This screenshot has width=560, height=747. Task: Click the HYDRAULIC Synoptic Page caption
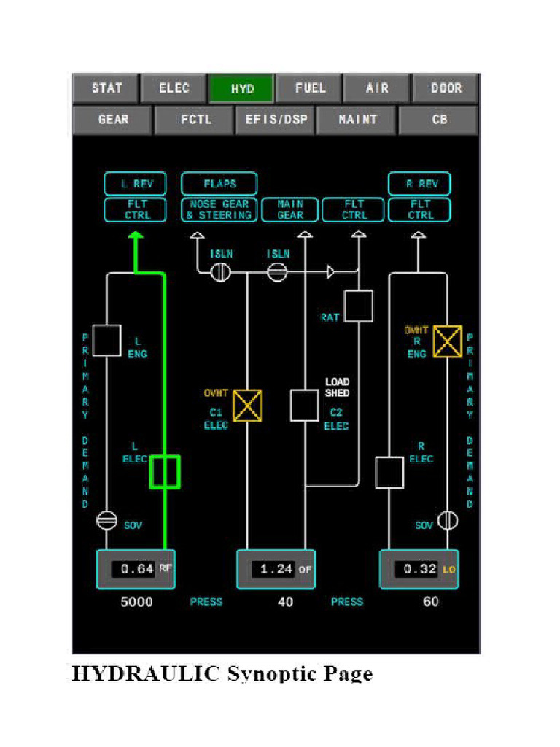click(x=222, y=673)
